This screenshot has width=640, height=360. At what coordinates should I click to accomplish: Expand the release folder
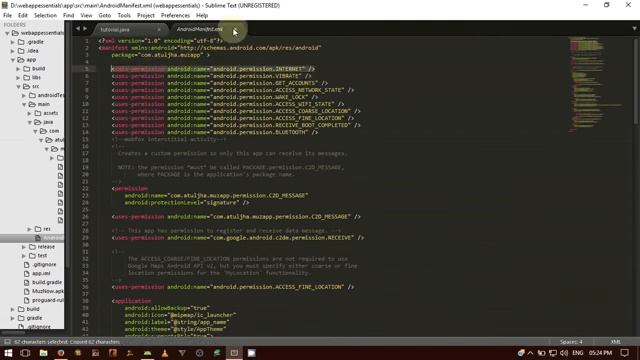pos(24,247)
